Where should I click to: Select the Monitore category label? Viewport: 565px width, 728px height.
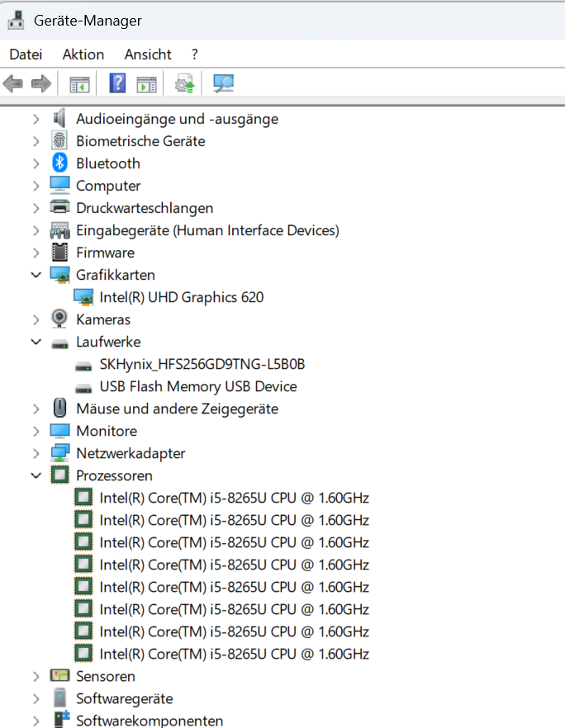(107, 431)
